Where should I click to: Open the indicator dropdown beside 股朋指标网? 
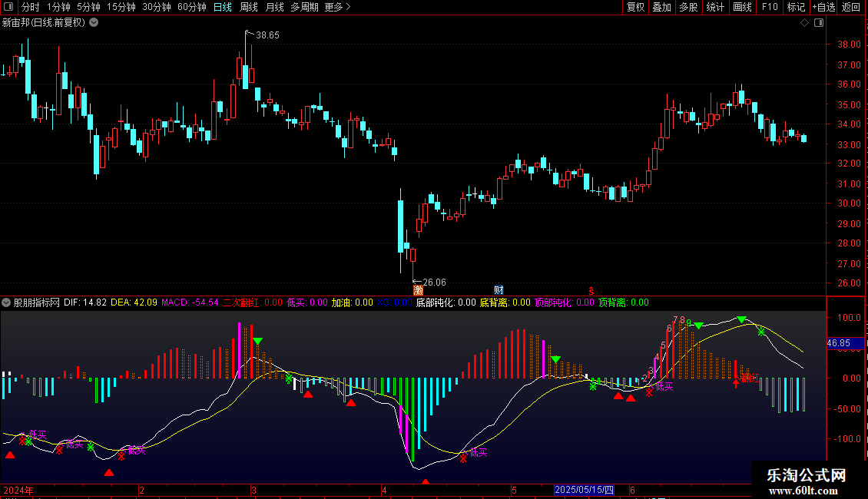(6, 302)
